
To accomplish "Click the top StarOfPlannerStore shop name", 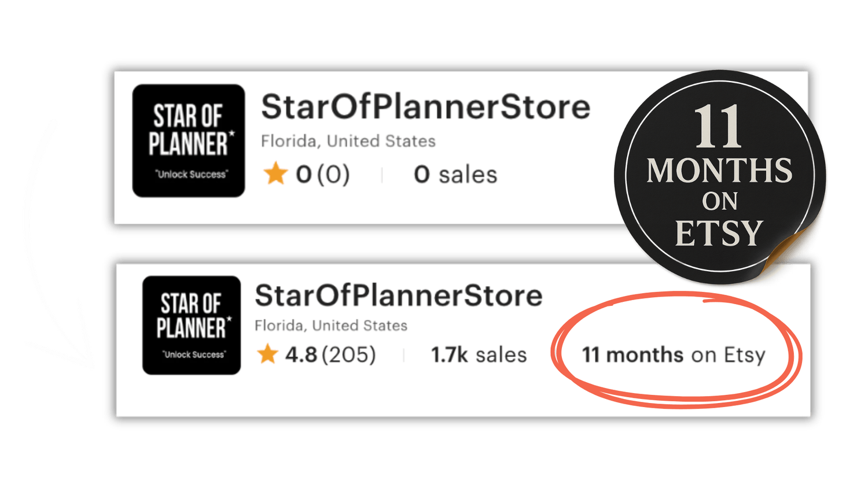I will click(425, 107).
